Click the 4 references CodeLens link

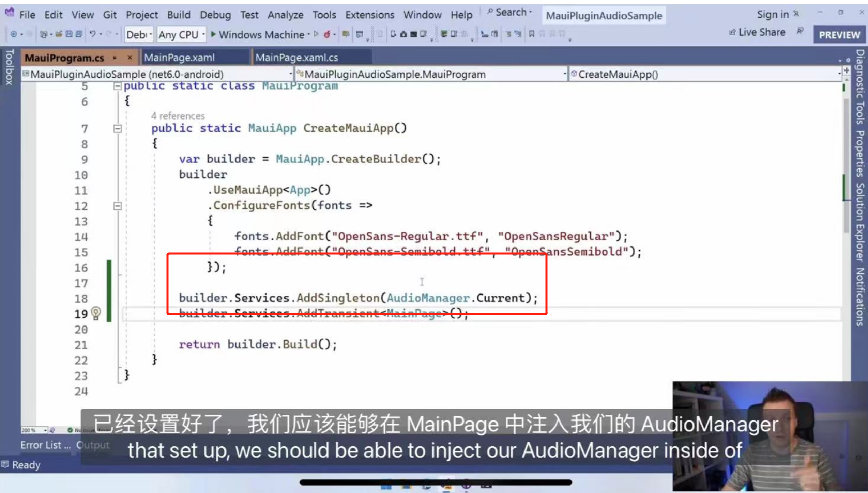click(x=178, y=116)
